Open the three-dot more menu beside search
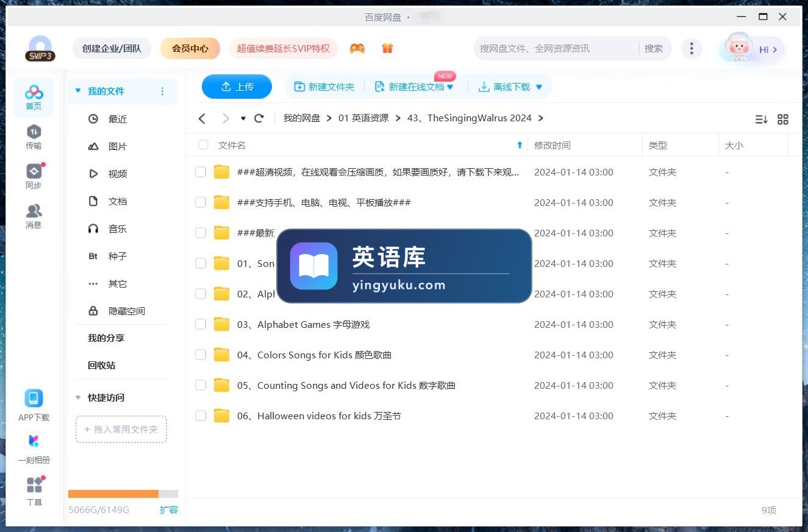Screen dimensions: 808x532 (x=691, y=48)
